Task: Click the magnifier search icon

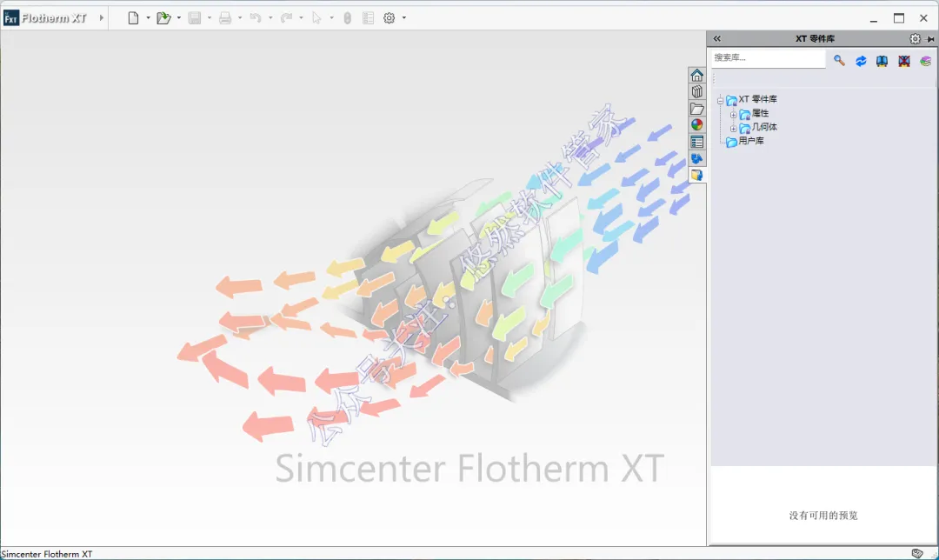Action: point(839,61)
